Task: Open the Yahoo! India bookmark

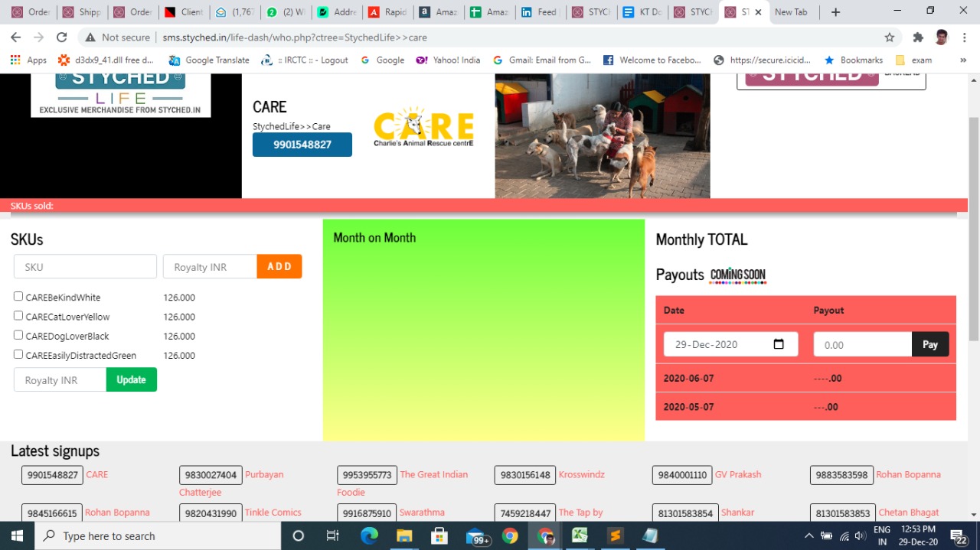Action: pyautogui.click(x=448, y=60)
